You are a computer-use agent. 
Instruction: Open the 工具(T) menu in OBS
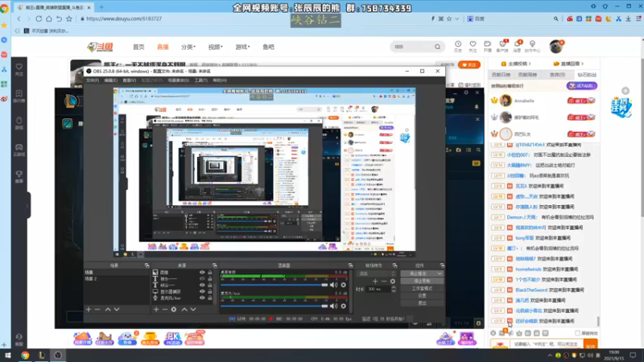pyautogui.click(x=200, y=80)
